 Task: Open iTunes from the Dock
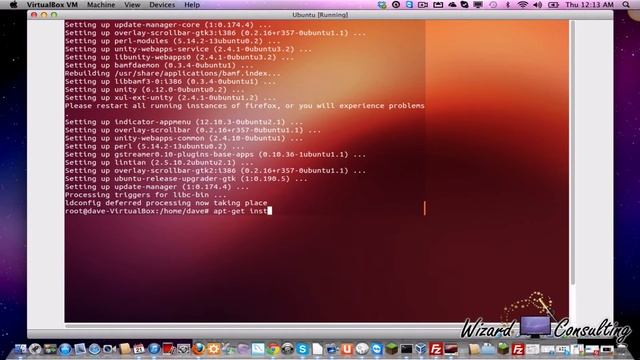154,348
